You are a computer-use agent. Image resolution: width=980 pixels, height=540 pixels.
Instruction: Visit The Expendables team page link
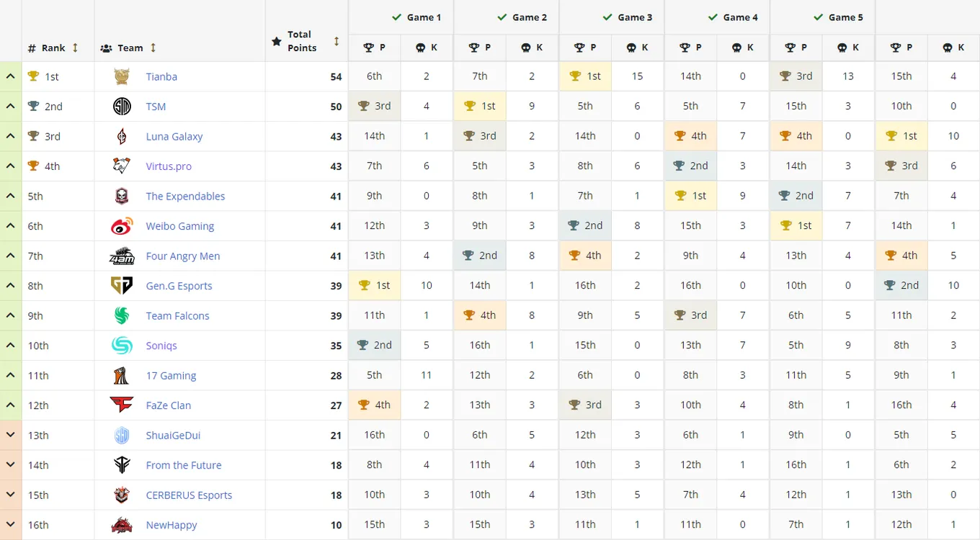tap(185, 196)
